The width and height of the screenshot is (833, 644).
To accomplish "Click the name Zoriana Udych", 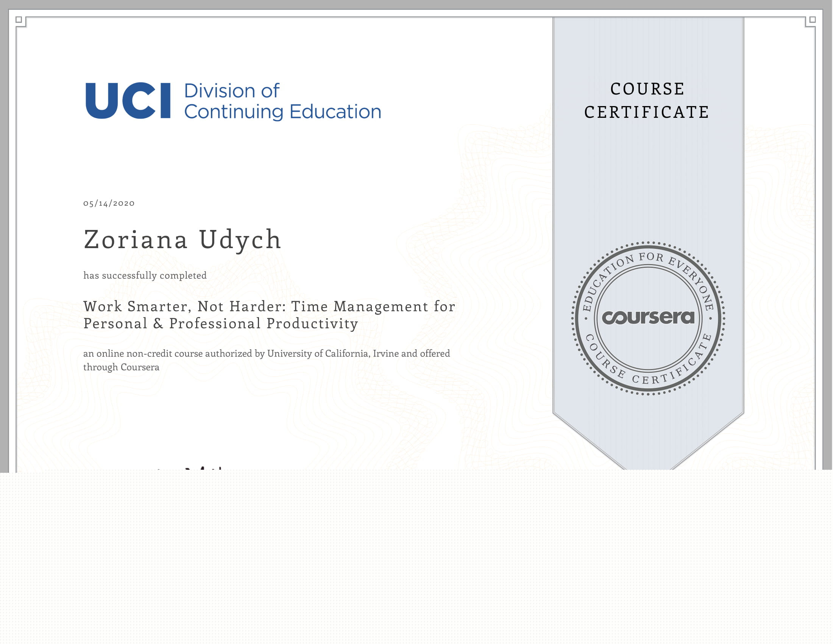I will pyautogui.click(x=183, y=240).
